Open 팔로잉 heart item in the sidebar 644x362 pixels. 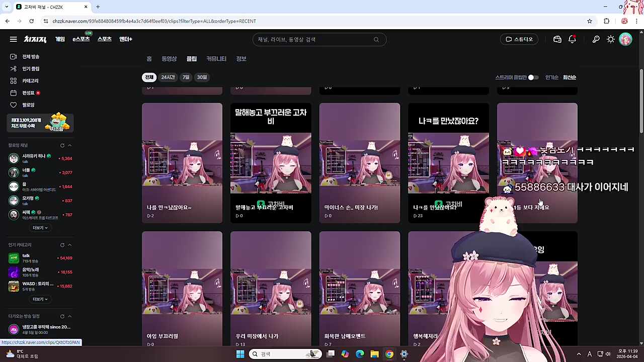click(28, 105)
